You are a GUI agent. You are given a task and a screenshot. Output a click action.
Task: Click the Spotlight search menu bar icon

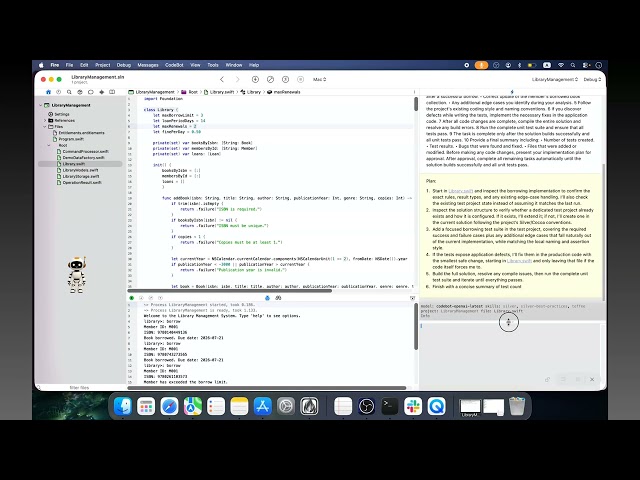[573, 65]
